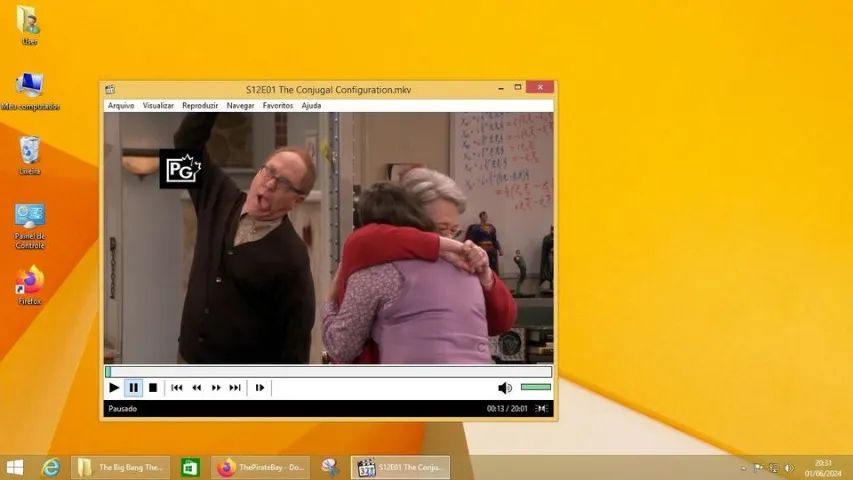Step forward one frame

tap(259, 387)
